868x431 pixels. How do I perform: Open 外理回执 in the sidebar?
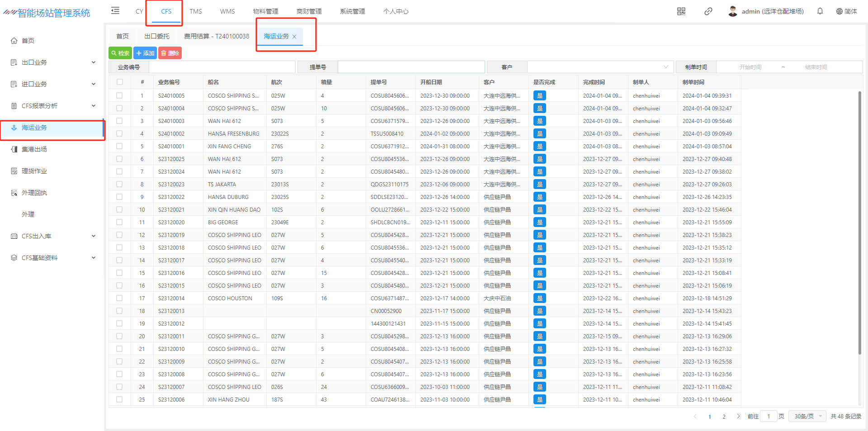click(34, 193)
